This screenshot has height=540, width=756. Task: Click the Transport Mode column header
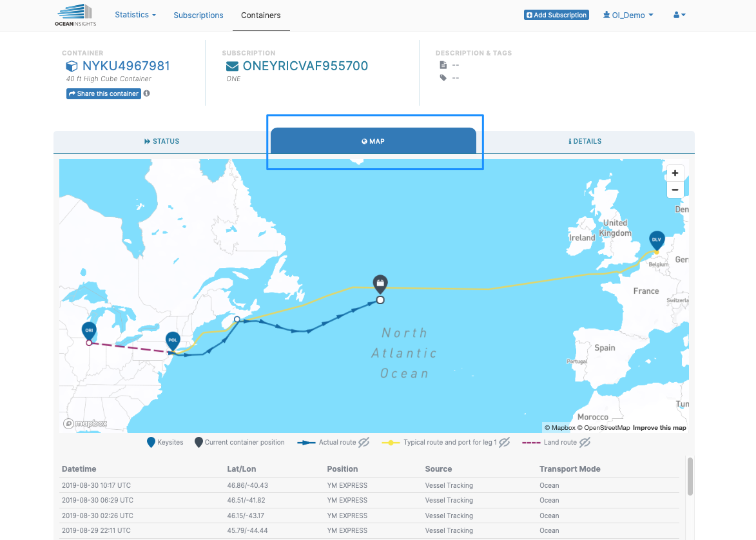(570, 468)
